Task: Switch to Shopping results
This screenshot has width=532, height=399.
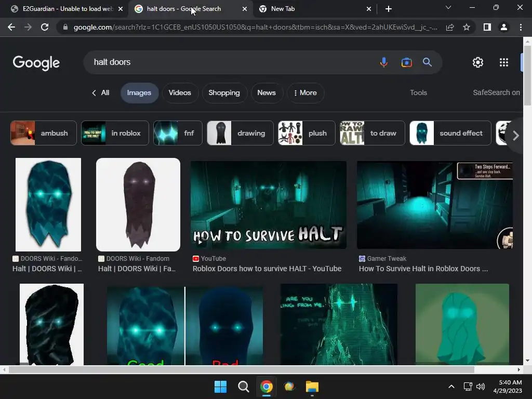Action: coord(224,92)
